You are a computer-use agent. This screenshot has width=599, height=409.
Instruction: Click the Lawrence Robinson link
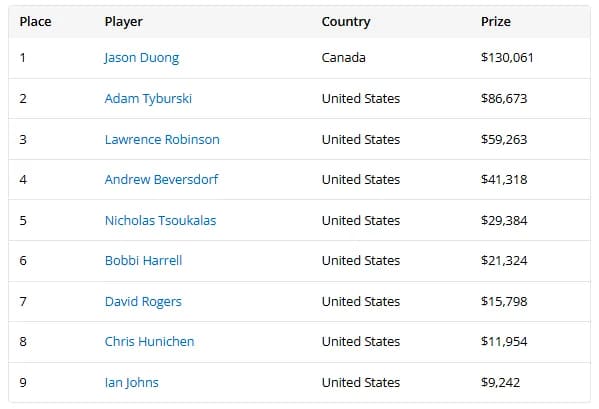(x=162, y=139)
